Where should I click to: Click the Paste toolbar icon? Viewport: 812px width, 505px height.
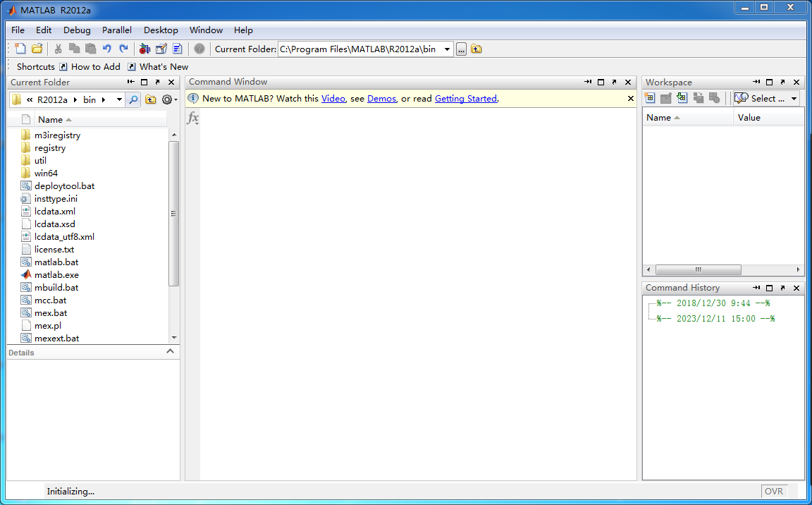[x=91, y=49]
